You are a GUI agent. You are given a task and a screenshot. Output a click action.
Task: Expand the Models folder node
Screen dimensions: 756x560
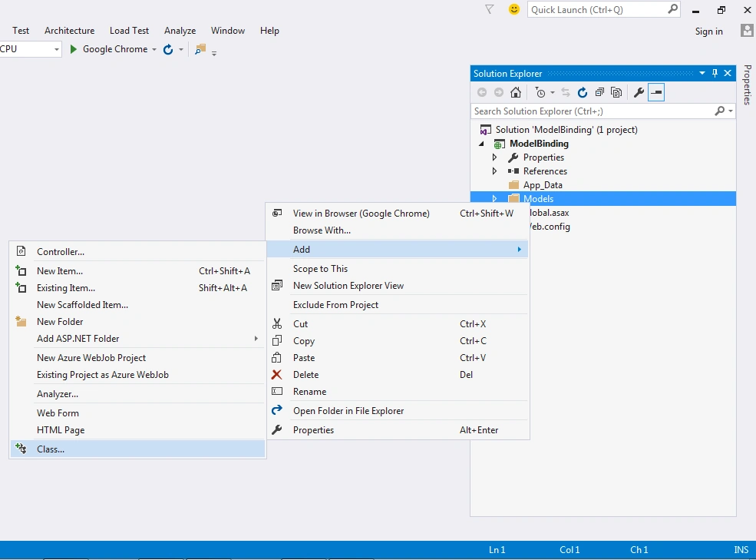pos(494,198)
